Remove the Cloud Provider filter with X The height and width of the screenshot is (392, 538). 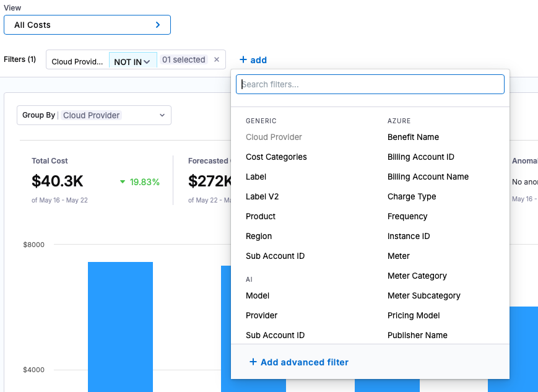point(217,59)
